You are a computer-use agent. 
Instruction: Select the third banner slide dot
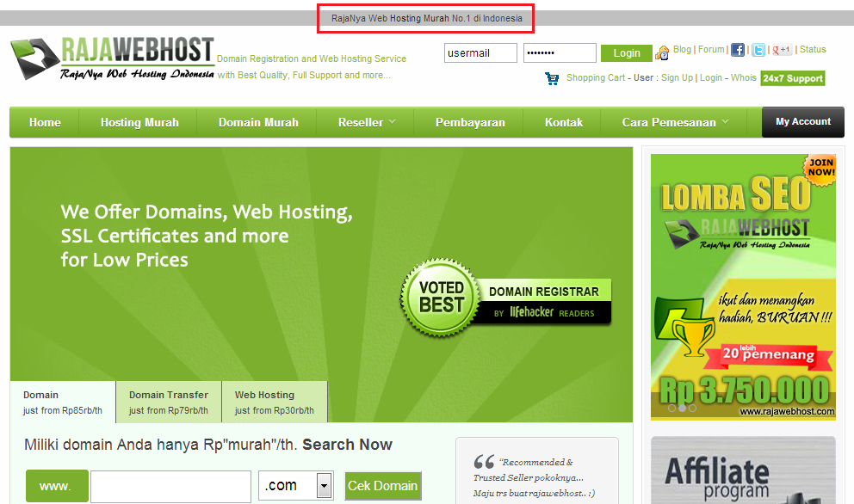coord(692,408)
